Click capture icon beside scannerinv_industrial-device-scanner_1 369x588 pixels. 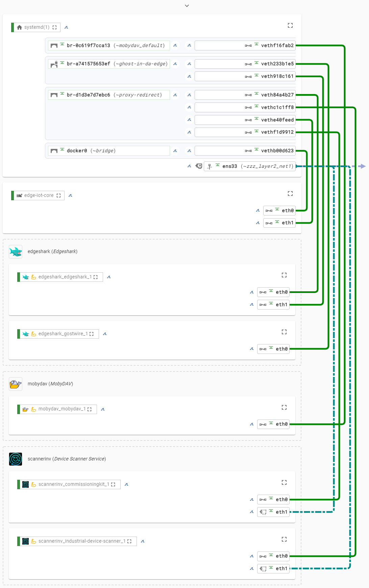[x=143, y=541]
